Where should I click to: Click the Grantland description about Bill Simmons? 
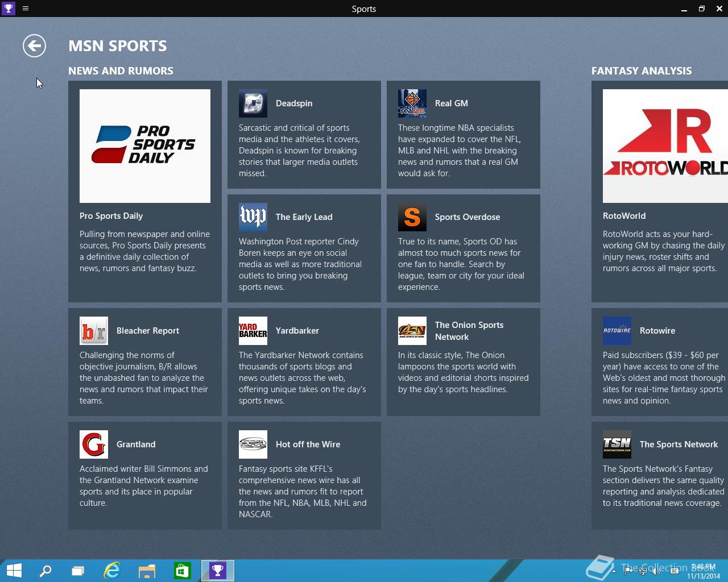(x=144, y=486)
